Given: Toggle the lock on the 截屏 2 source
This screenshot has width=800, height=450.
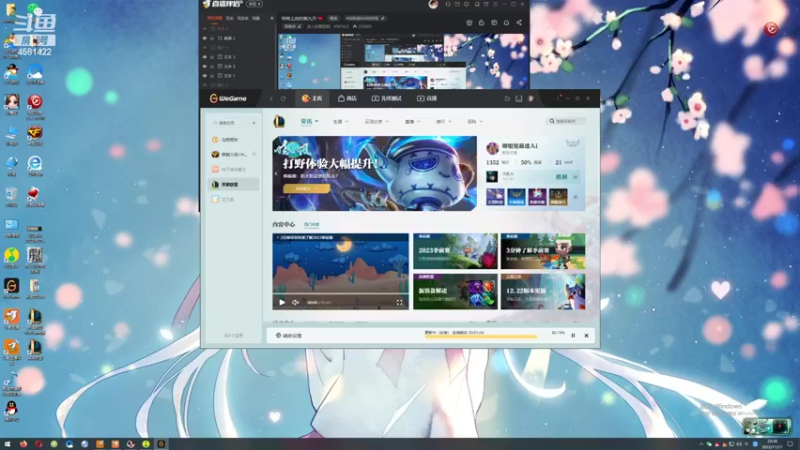Looking at the screenshot, I should tap(212, 38).
